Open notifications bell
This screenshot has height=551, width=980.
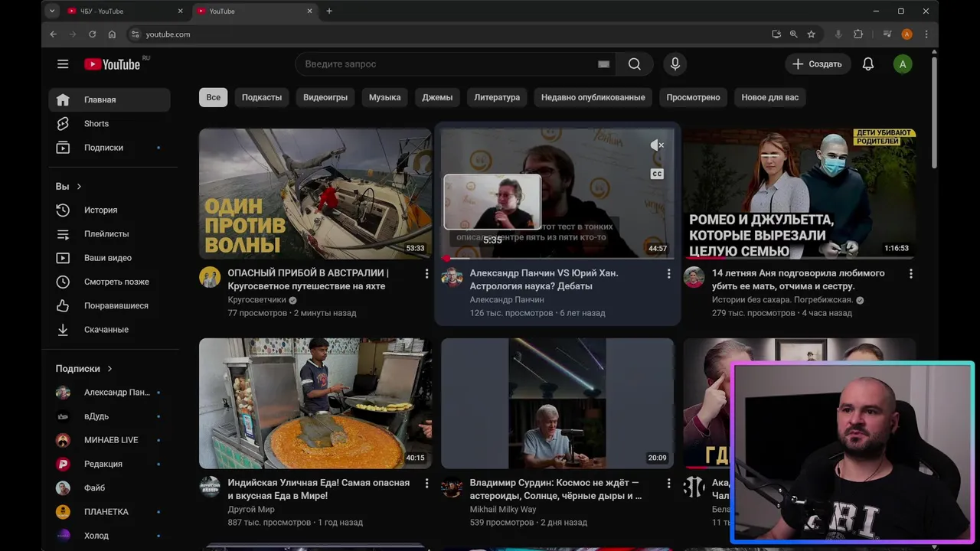point(868,64)
